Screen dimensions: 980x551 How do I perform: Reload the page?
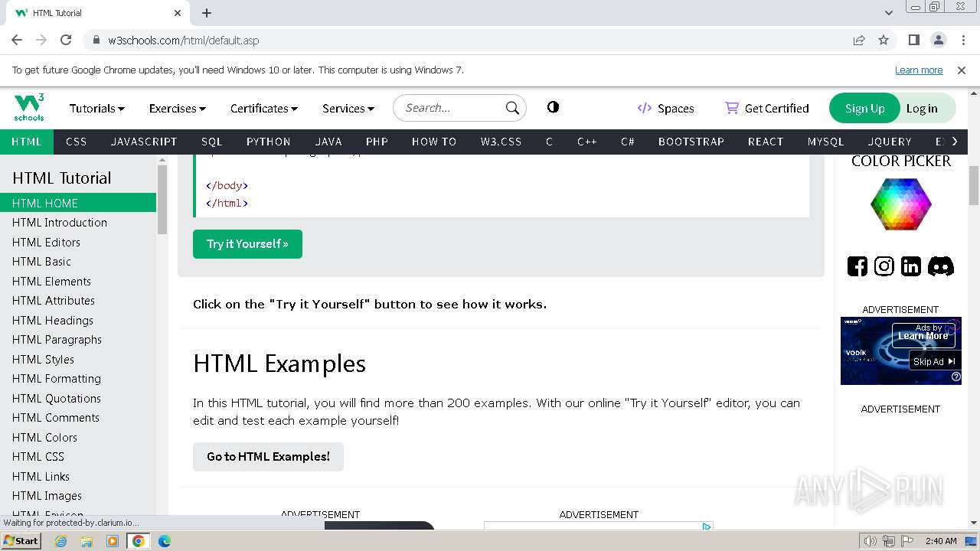click(66, 40)
